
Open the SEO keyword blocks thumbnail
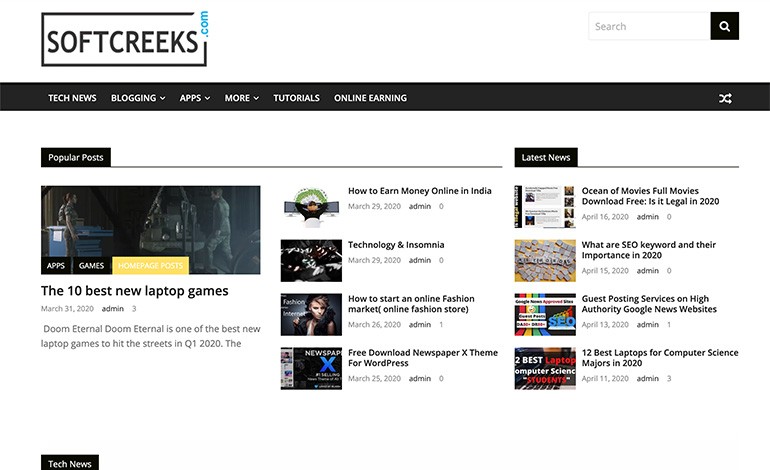tap(545, 261)
